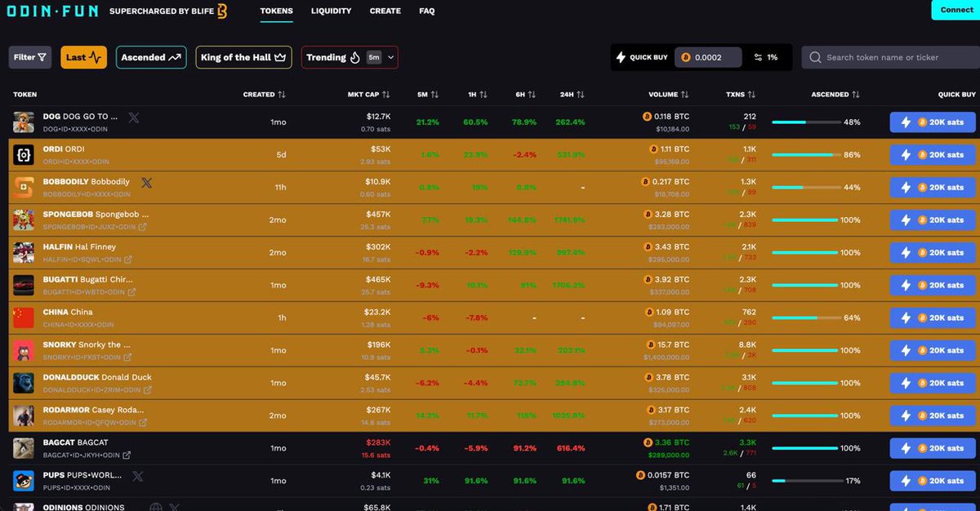Sort table by TXNS column
This screenshot has height=511, width=980.
tap(741, 95)
